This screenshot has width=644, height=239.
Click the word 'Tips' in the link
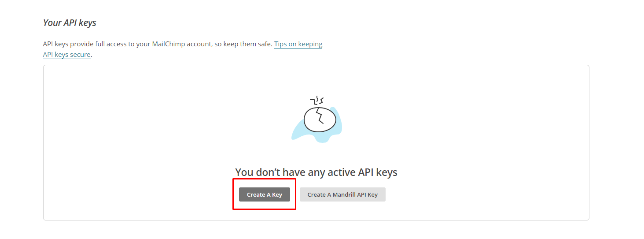[x=280, y=44]
